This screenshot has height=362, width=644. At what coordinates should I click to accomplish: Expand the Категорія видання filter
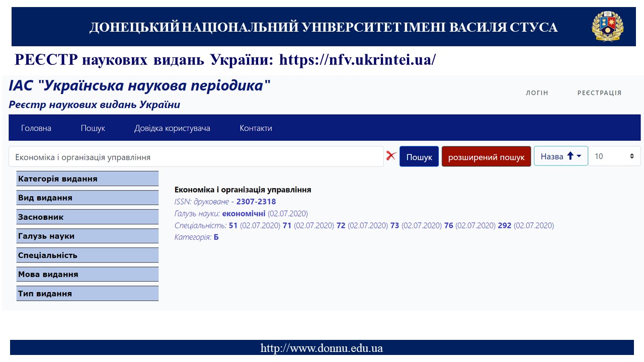[88, 178]
